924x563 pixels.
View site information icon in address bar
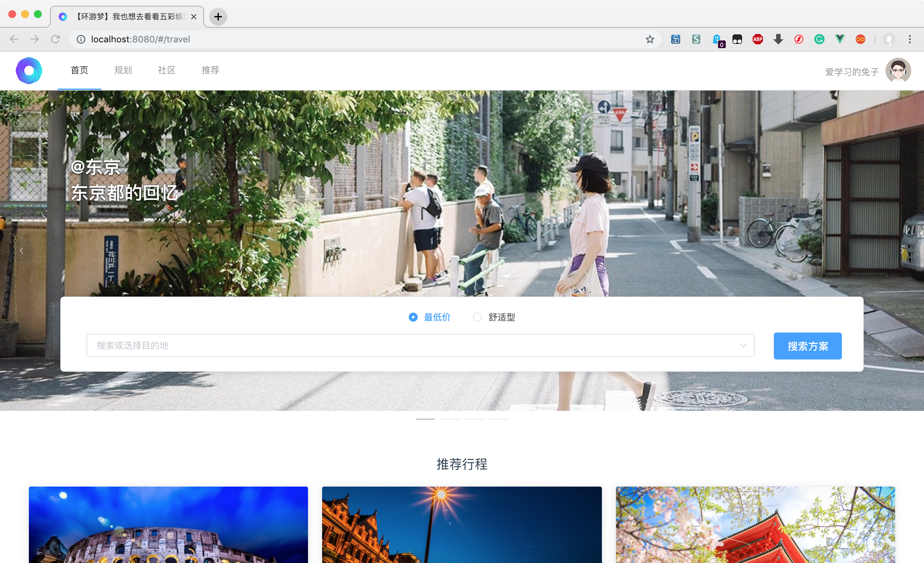[81, 39]
